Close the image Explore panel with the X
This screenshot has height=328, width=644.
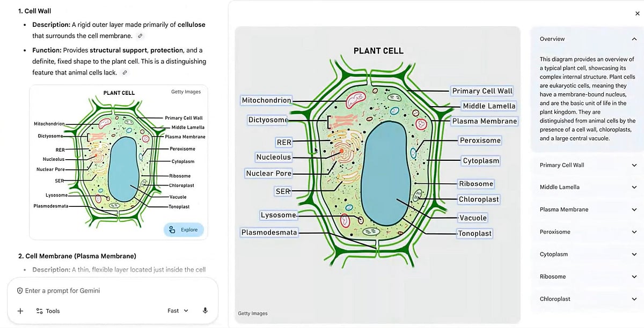click(x=636, y=13)
